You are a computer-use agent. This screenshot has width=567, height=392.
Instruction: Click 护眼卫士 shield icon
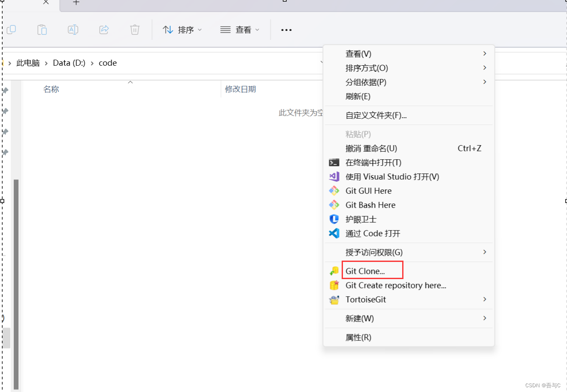click(x=334, y=219)
